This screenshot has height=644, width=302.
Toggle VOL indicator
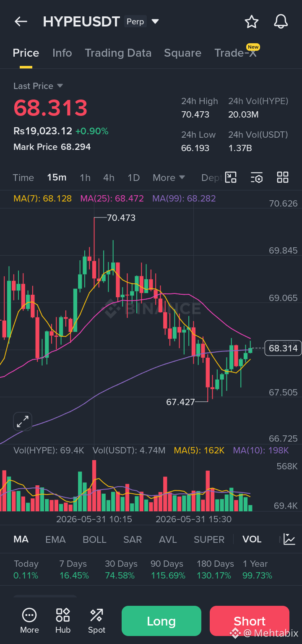[252, 539]
